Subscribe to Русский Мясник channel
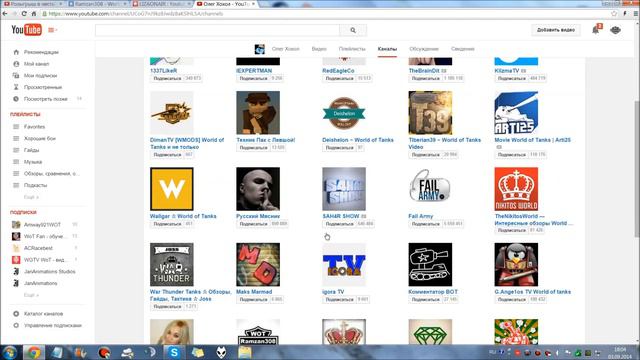The image size is (640, 360). pyautogui.click(x=253, y=224)
